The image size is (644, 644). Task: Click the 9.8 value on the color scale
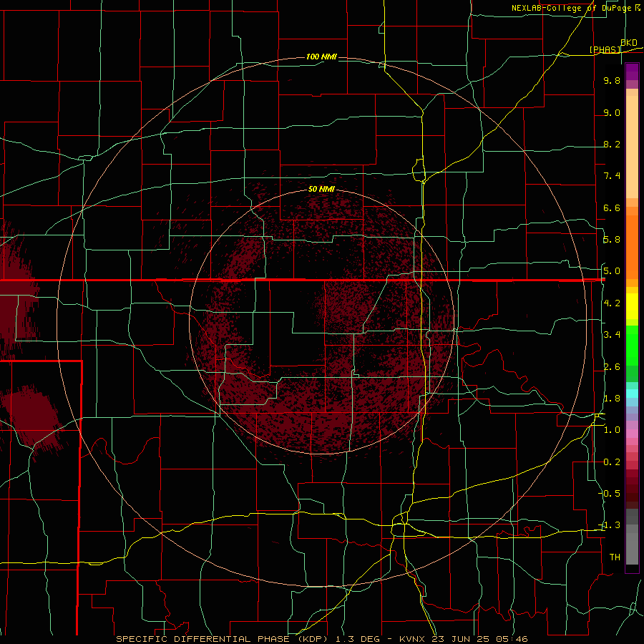point(612,80)
